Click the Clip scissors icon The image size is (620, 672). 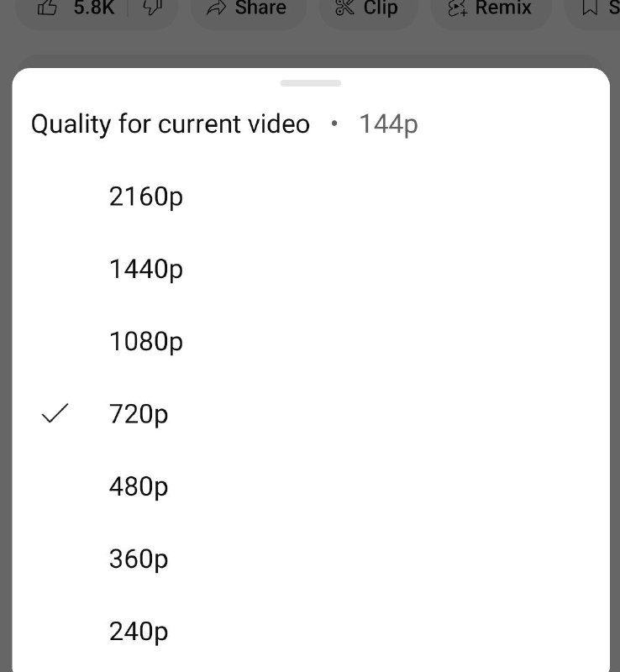[x=344, y=8]
